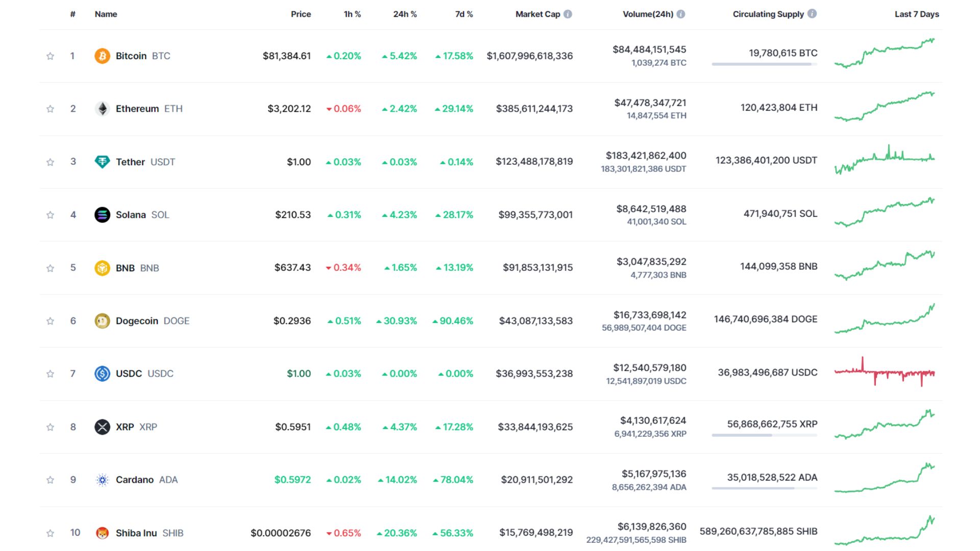Click the Solana logo icon
Viewport: 980px width, 551px height.
coord(103,215)
